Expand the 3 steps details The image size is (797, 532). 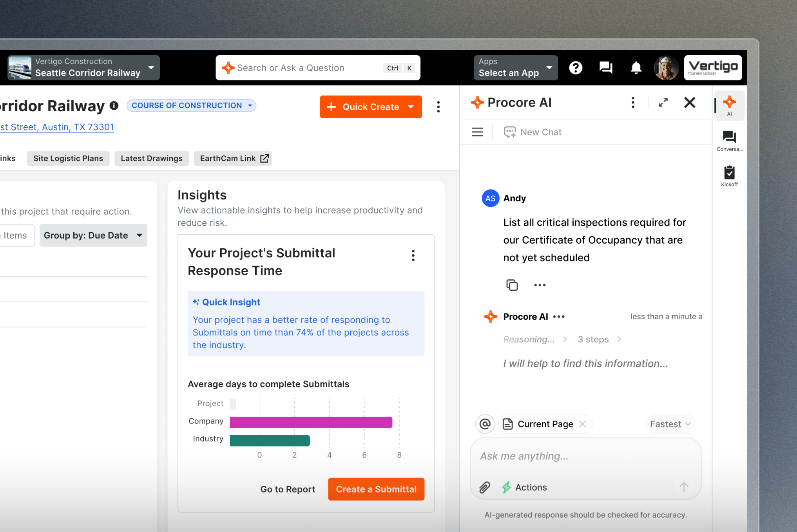pos(600,339)
